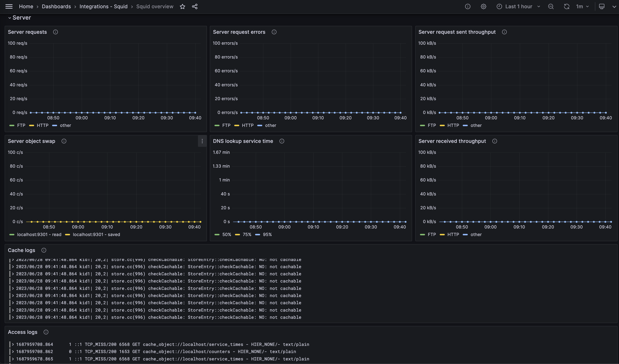Star the Squid overview dashboard

coord(183,6)
